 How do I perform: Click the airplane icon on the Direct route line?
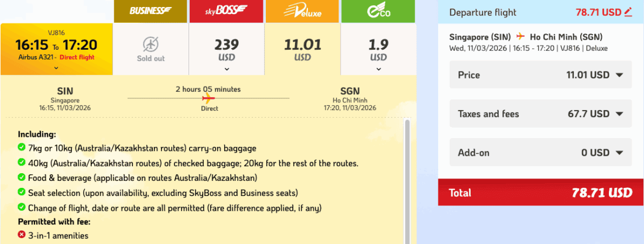[208, 98]
